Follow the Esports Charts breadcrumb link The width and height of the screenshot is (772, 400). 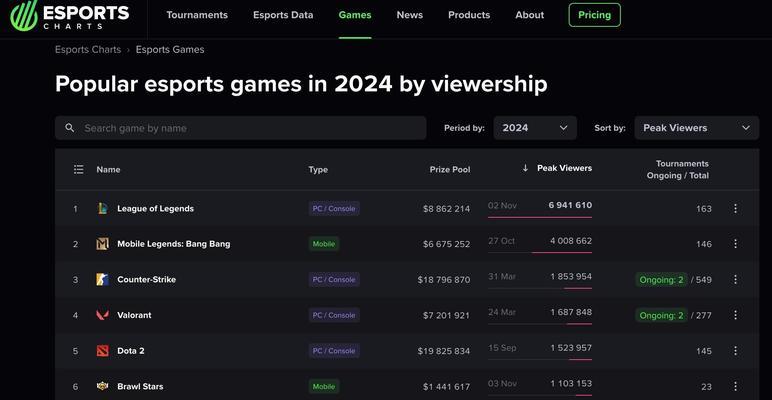(88, 50)
